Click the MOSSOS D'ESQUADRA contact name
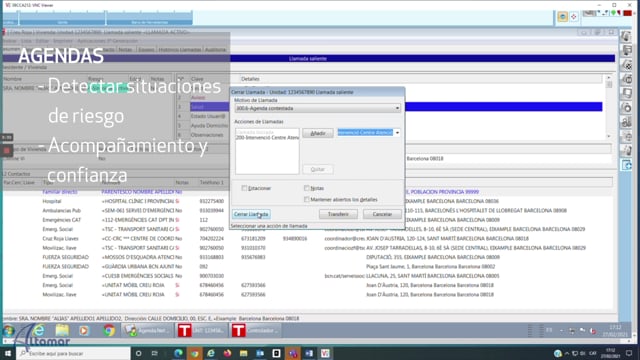640x360 pixels. click(x=138, y=257)
